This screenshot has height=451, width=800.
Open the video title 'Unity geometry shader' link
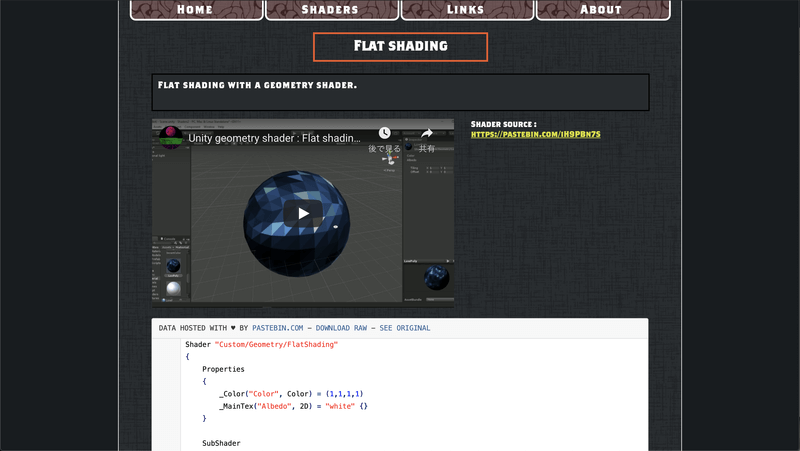(x=274, y=138)
